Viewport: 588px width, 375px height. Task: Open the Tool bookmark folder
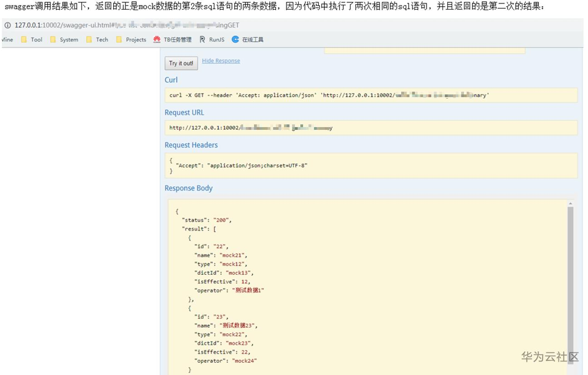32,39
